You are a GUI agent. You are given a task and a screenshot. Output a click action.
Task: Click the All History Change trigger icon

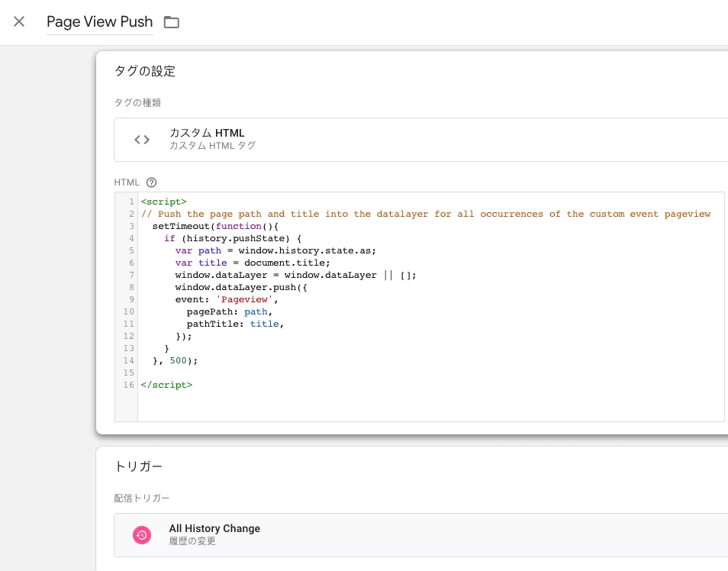click(142, 535)
